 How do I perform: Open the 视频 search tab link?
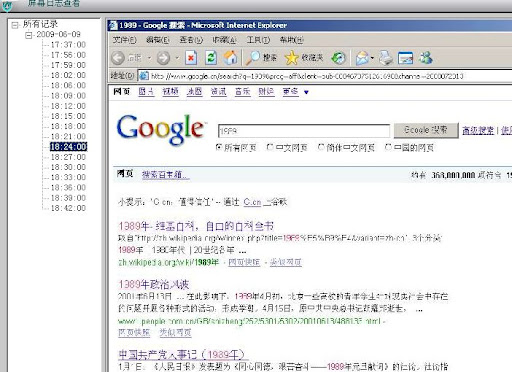(x=170, y=92)
